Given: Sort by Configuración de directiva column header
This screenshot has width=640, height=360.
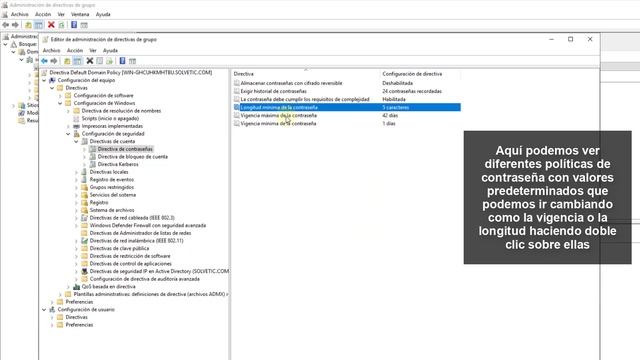Looking at the screenshot, I should click(420, 74).
